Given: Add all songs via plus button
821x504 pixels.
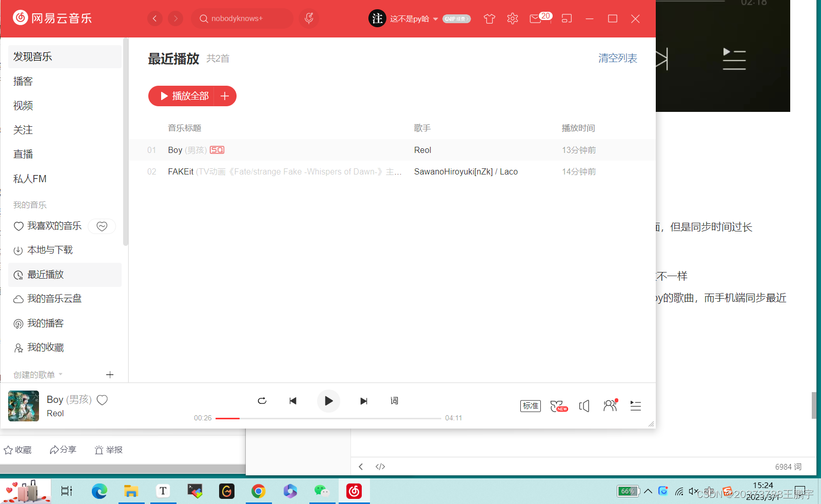Looking at the screenshot, I should click(x=225, y=96).
